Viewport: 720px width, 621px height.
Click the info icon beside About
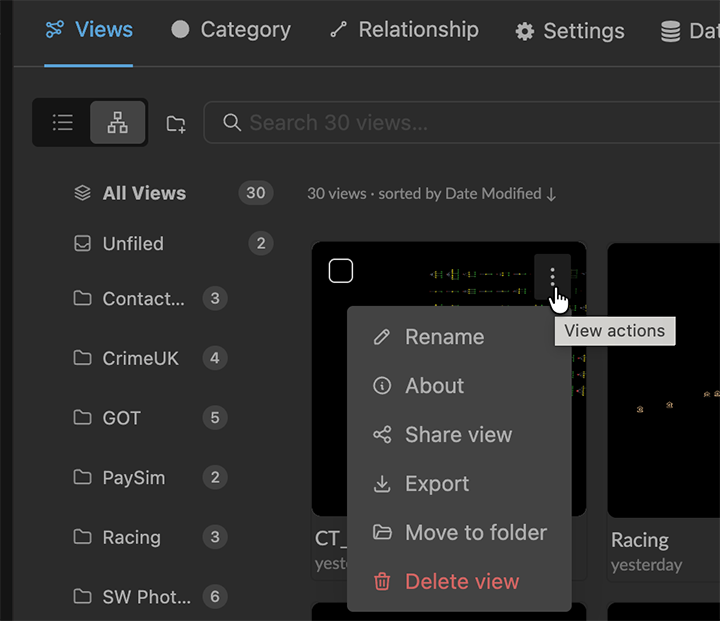[x=382, y=385]
